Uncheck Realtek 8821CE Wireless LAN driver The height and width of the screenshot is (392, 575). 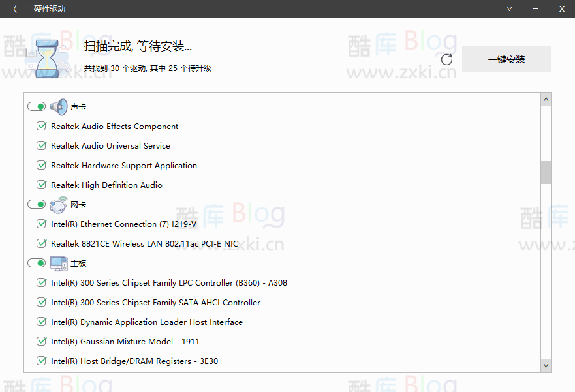(x=41, y=243)
